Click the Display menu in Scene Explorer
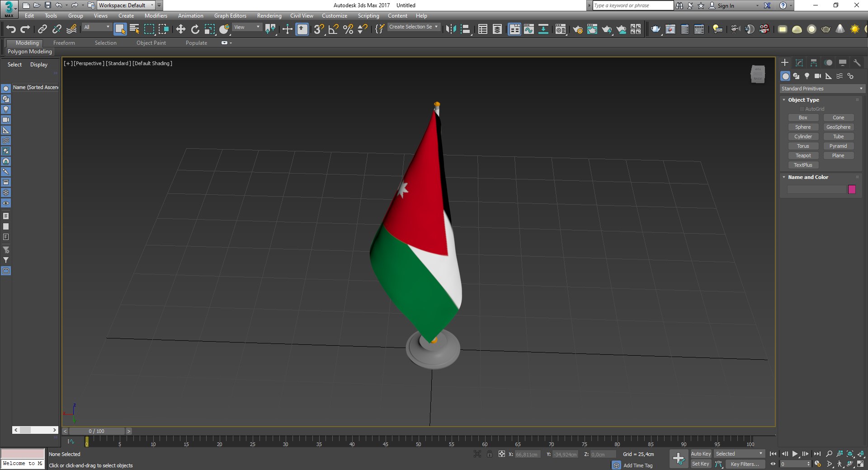Image resolution: width=868 pixels, height=470 pixels. (x=39, y=65)
